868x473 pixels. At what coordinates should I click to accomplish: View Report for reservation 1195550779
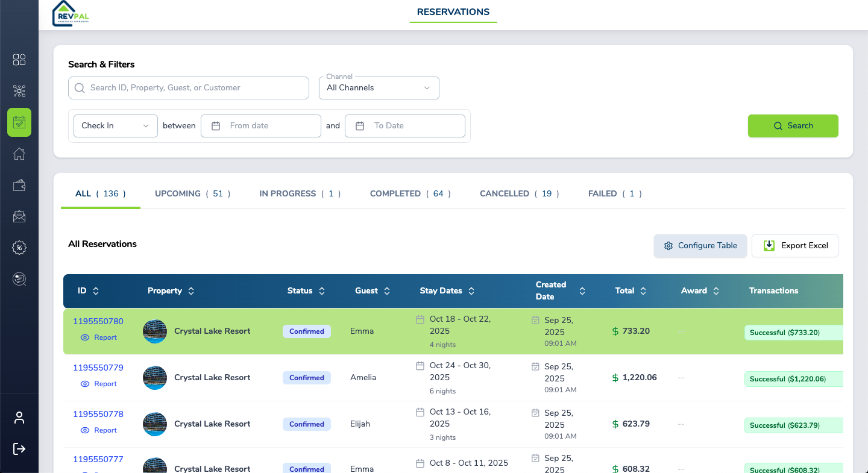pos(99,384)
